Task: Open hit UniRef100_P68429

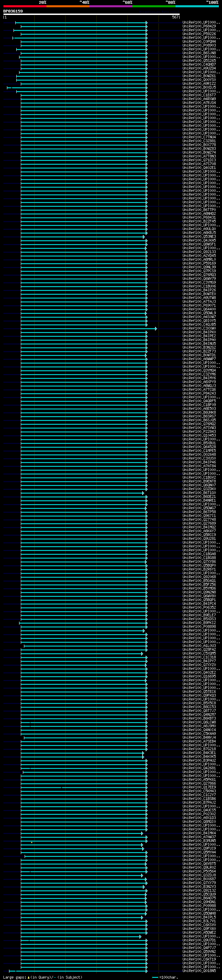Action: tap(199, 26)
